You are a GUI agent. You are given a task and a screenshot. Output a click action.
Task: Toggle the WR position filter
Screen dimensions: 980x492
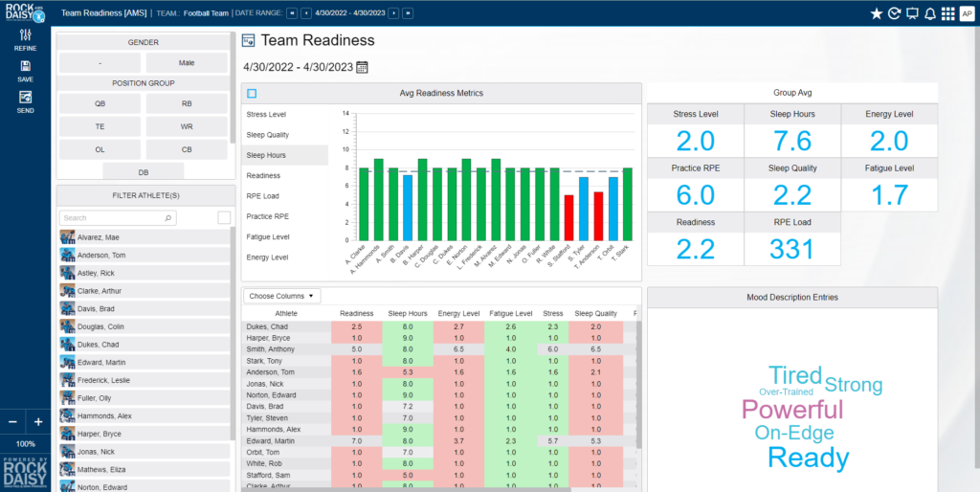click(187, 127)
